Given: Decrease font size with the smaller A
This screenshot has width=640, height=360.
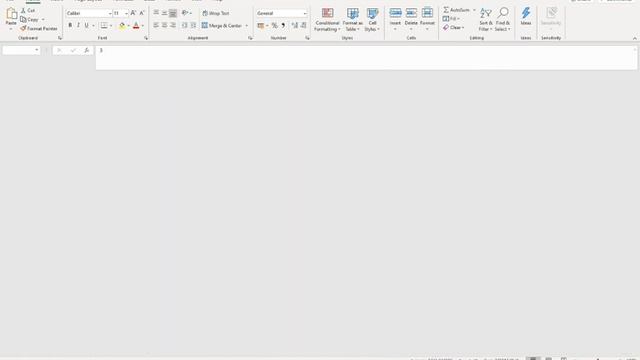Looking at the screenshot, I should click(142, 13).
